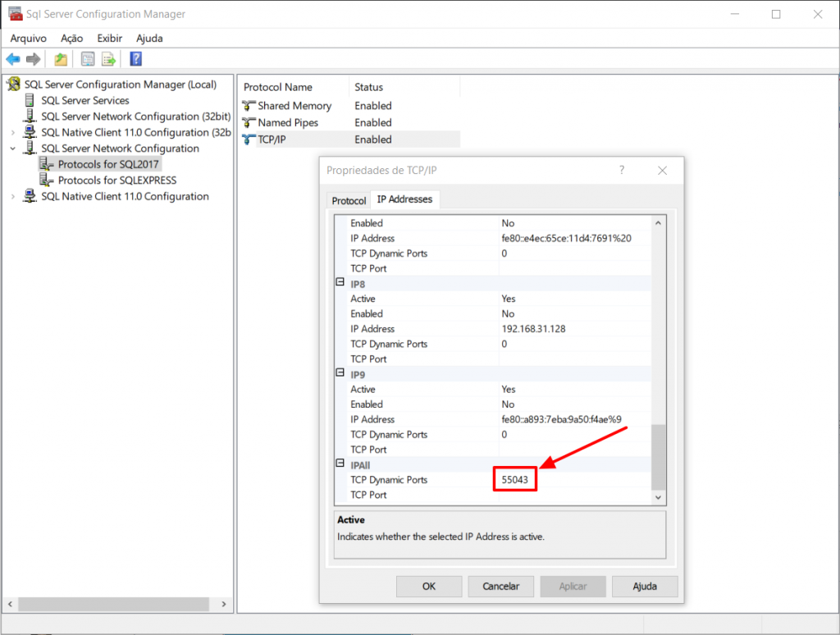Click the tree pane horizontal scrollbar thumb
Image resolution: width=840 pixels, height=635 pixels.
(113, 604)
